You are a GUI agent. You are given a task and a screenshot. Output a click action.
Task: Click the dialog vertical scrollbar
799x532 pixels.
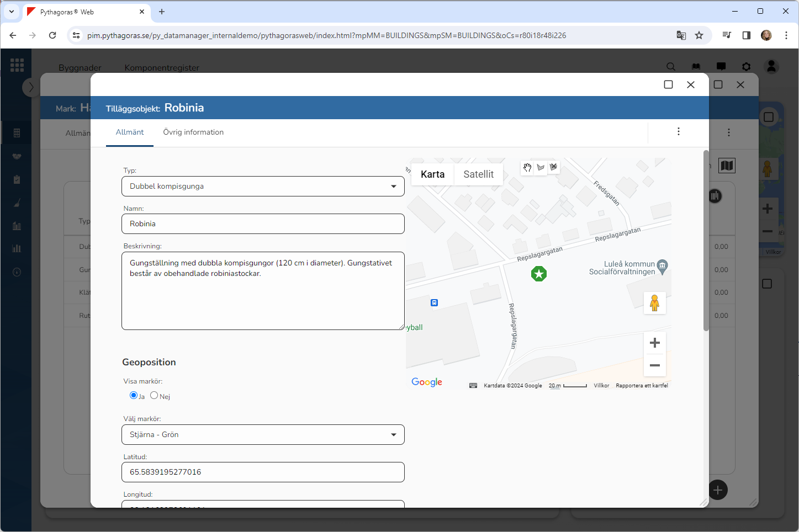point(706,241)
